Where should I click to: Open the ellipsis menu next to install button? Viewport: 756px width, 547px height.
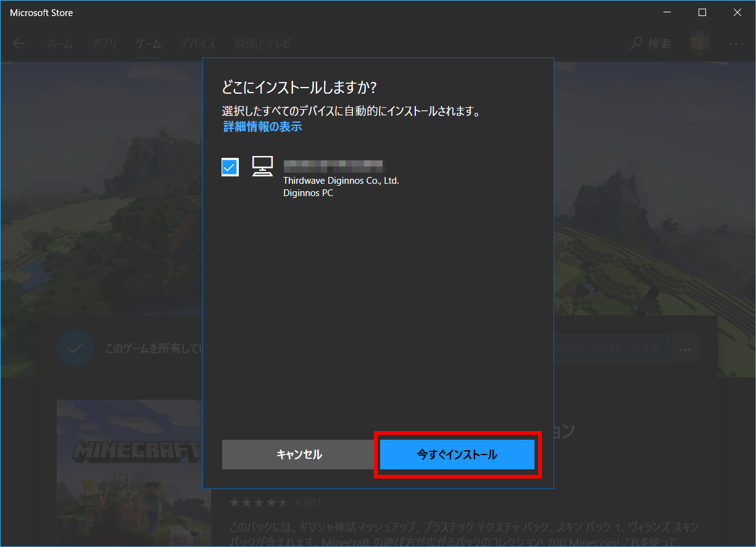(685, 348)
